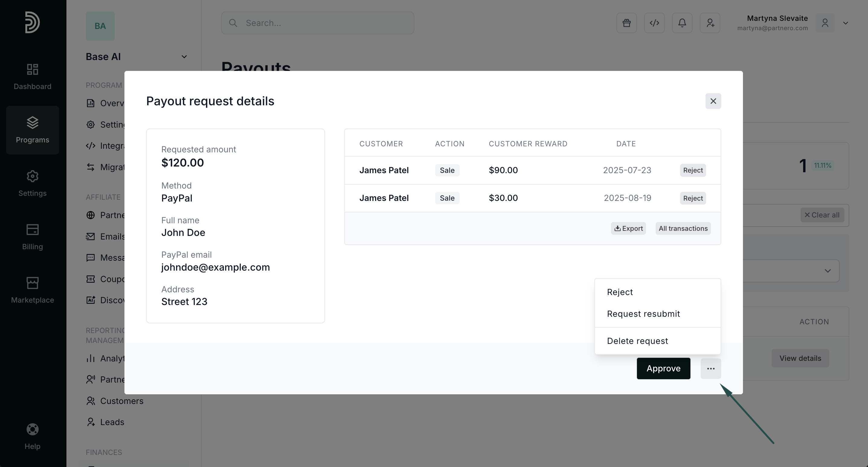Open the three-dots more options button
This screenshot has height=467, width=868.
tap(711, 368)
